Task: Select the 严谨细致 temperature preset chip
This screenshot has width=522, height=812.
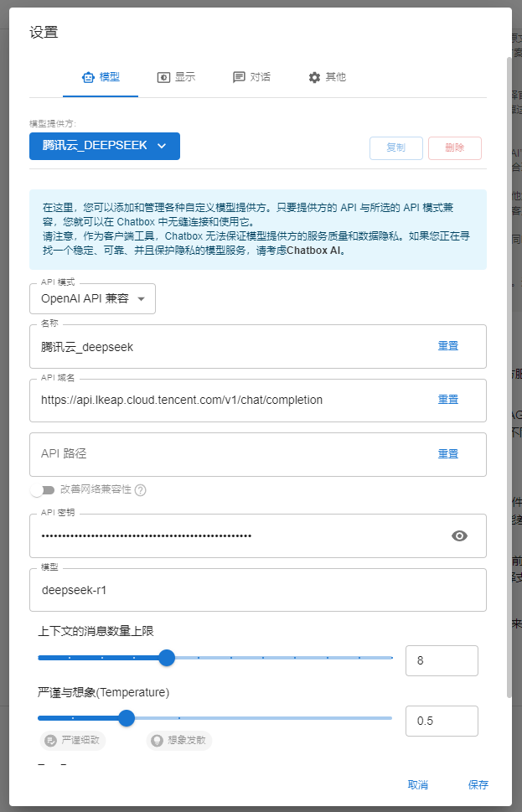Action: point(74,741)
